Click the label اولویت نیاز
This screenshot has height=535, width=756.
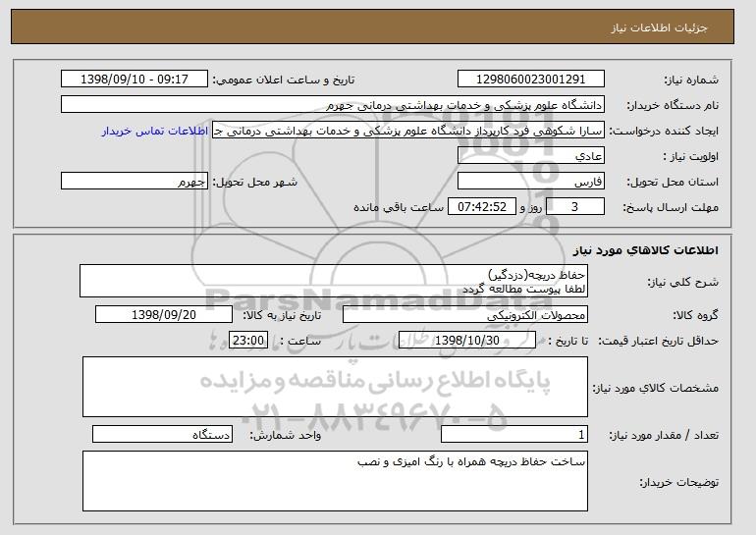pos(690,157)
